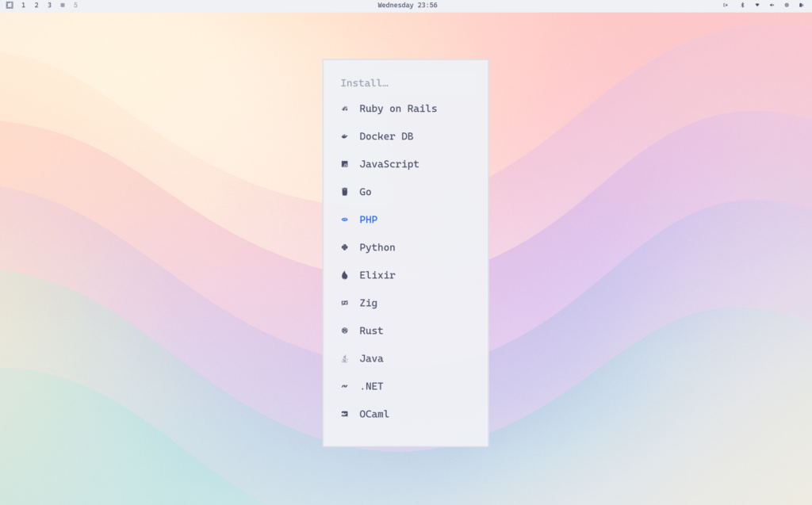812x505 pixels.
Task: Pick JavaScript from the install list
Action: tap(405, 164)
